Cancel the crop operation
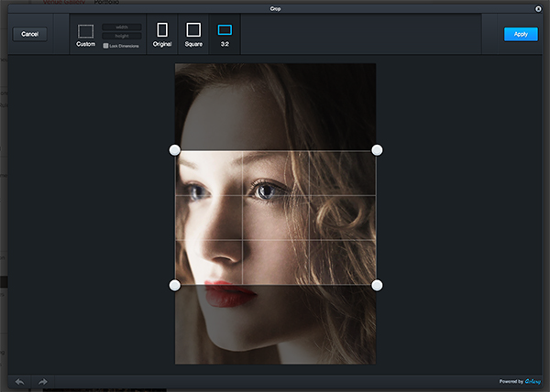The width and height of the screenshot is (550, 392). (30, 34)
